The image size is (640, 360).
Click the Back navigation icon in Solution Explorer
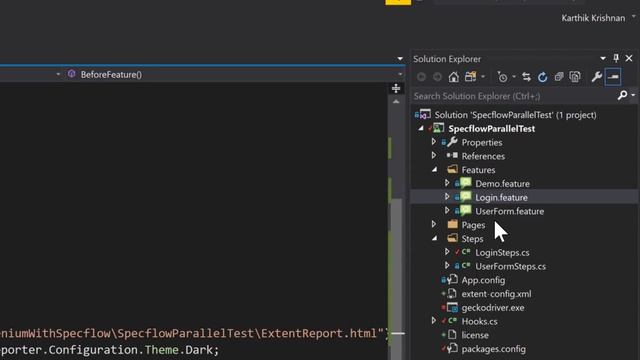point(421,77)
